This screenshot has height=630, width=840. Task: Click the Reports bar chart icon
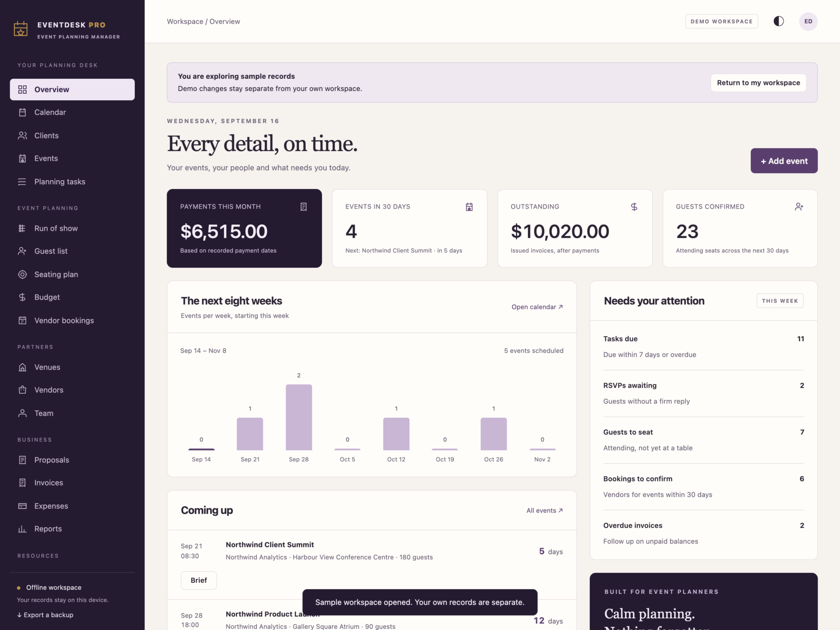pyautogui.click(x=22, y=528)
